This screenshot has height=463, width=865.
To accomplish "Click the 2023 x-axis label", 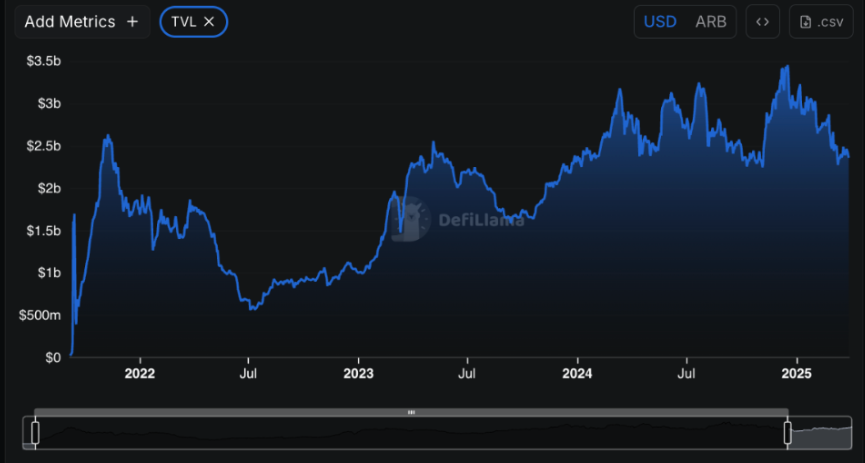I will (x=359, y=374).
